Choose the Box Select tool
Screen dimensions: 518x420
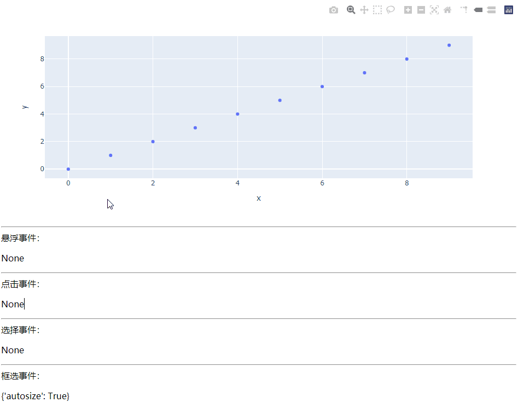point(377,10)
